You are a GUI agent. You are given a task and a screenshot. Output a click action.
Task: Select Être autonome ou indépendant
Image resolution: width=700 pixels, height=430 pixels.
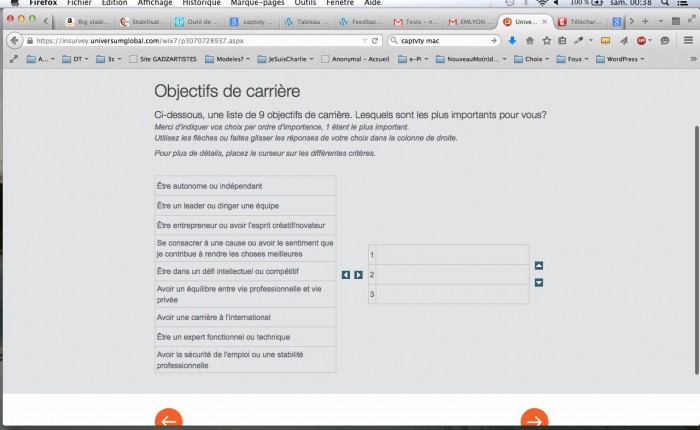point(245,186)
